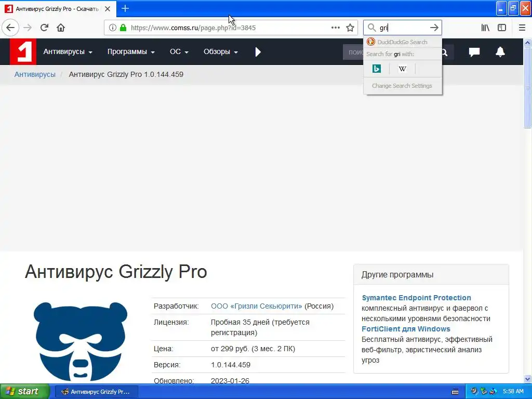Open a new tab with plus button
This screenshot has width=532, height=399.
(x=125, y=8)
